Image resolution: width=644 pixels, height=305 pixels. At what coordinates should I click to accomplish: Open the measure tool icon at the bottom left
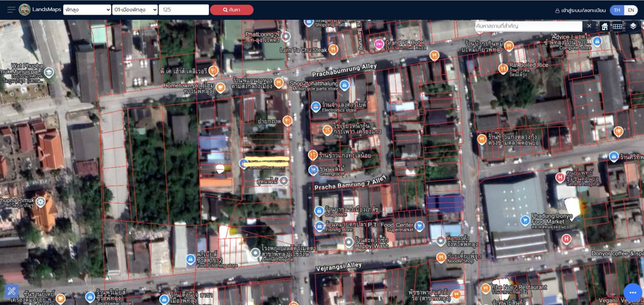click(x=11, y=291)
